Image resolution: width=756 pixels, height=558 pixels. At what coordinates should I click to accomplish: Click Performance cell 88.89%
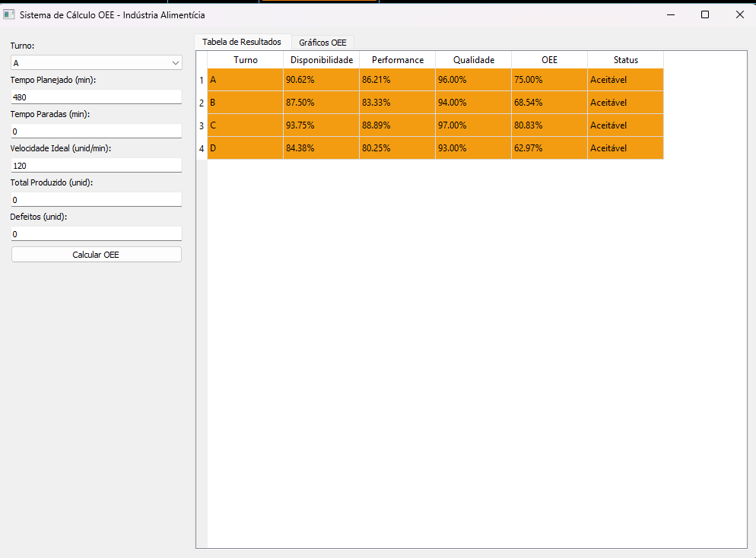point(398,125)
